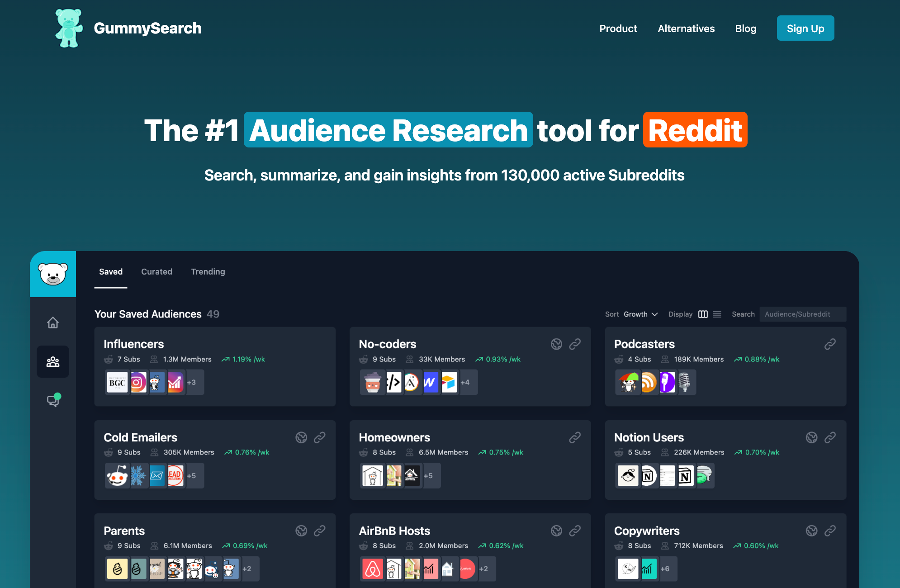Click the link icon on No-coders card

[x=575, y=344]
